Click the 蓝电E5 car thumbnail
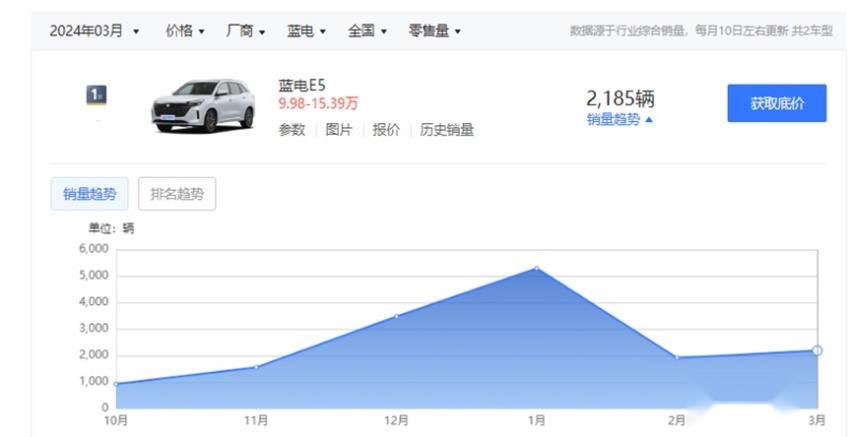 [x=203, y=105]
